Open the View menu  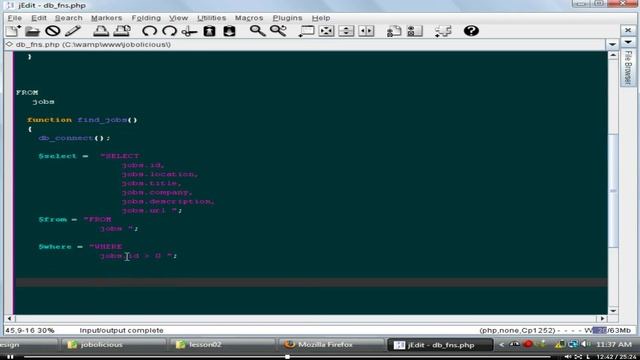click(178, 18)
